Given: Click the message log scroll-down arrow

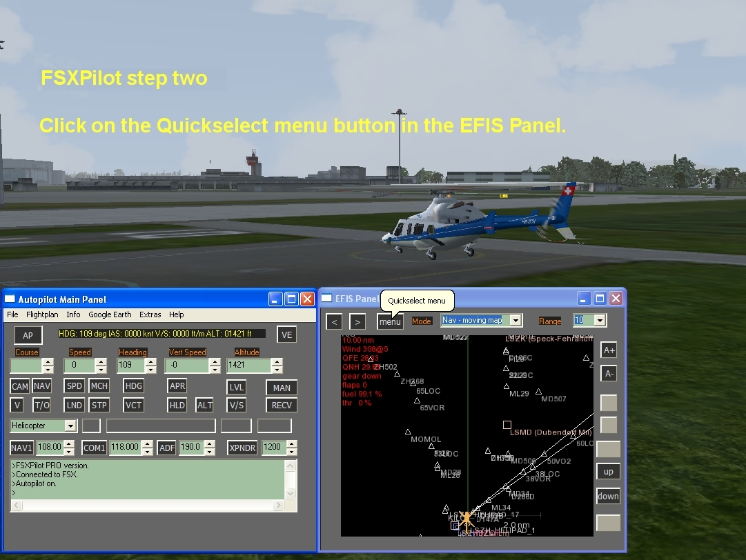Looking at the screenshot, I should pos(291,494).
